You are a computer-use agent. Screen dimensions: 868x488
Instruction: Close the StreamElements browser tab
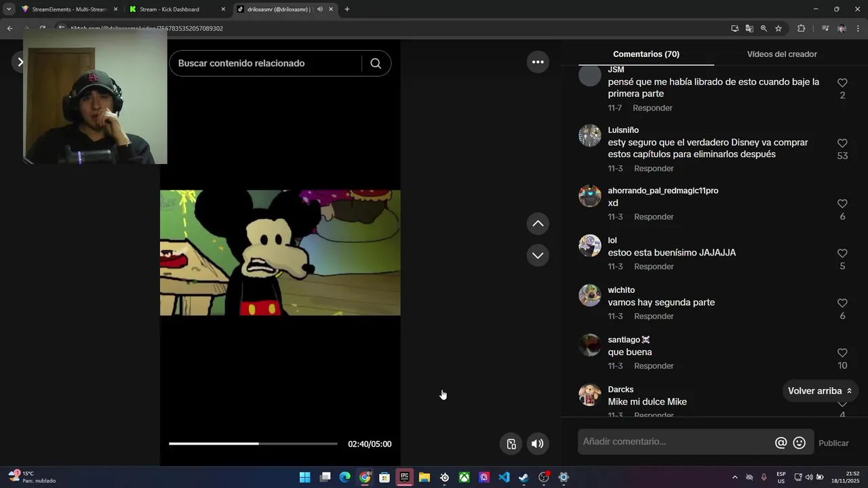(x=115, y=9)
